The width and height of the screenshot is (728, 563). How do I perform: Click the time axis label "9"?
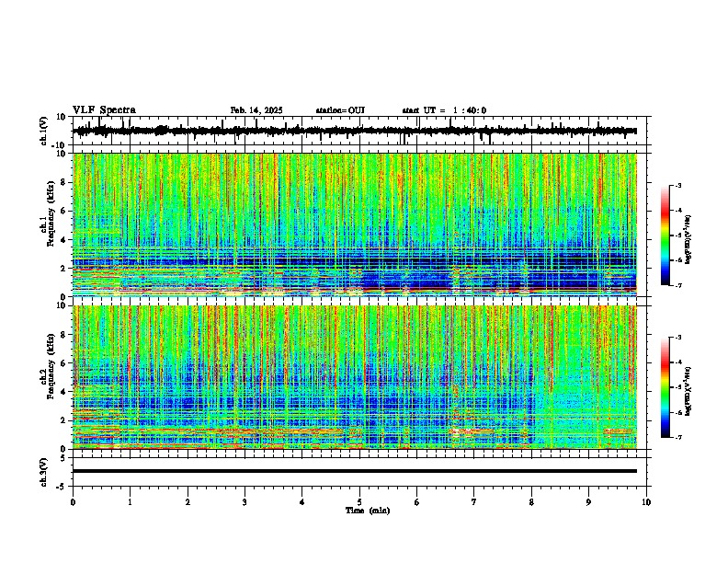(x=588, y=502)
